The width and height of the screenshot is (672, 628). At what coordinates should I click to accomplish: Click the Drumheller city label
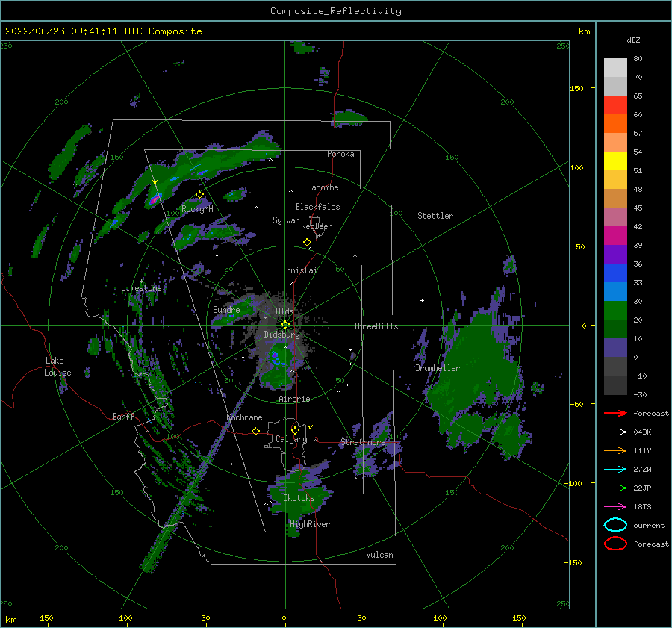click(x=438, y=368)
